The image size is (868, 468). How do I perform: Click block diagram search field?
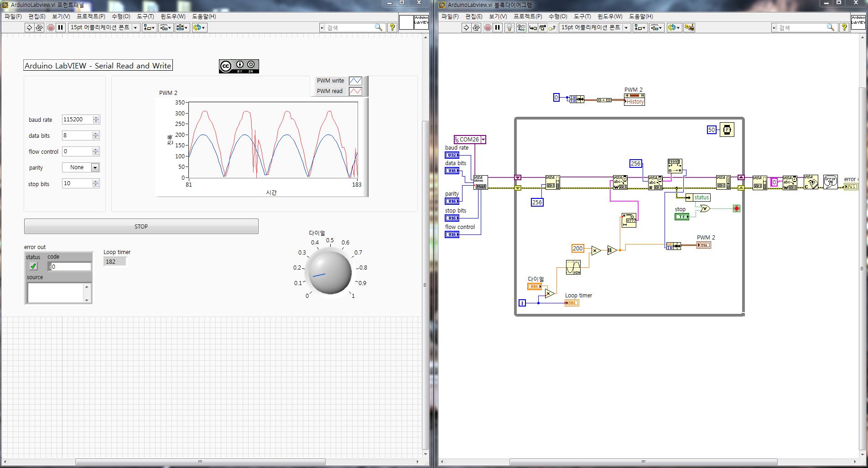point(802,27)
